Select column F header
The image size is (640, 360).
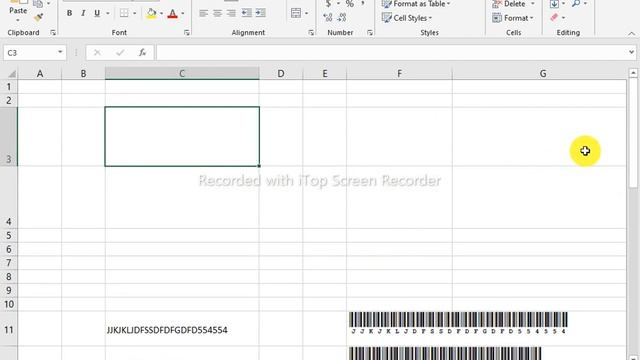(x=399, y=74)
